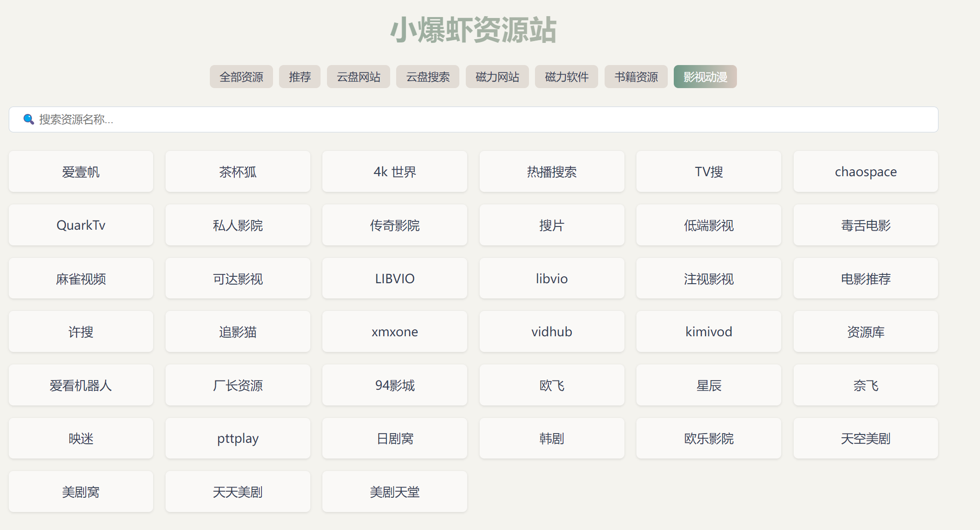The image size is (980, 530).
Task: Click the uppercase LIBVIO card
Action: click(395, 279)
